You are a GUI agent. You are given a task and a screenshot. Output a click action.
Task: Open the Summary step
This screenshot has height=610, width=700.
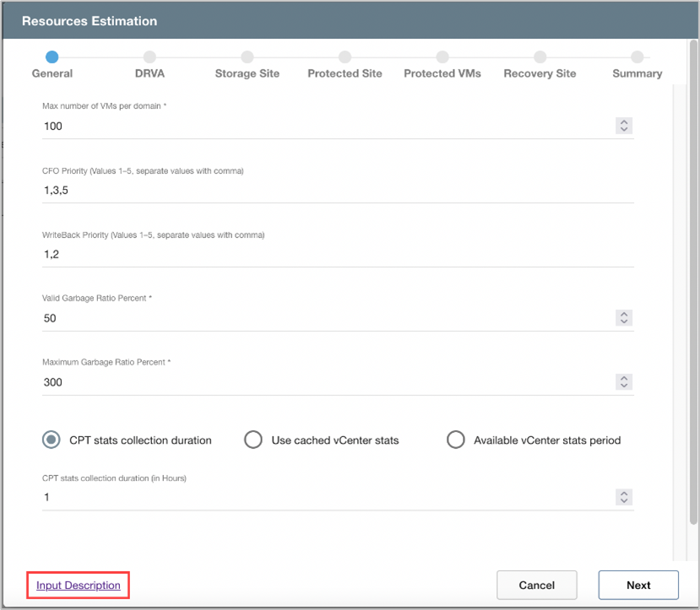click(x=637, y=57)
